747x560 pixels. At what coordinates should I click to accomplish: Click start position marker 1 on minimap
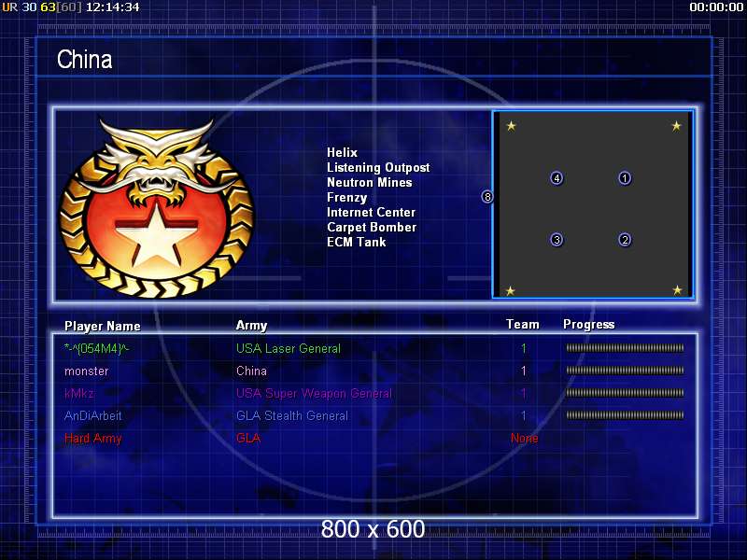point(625,178)
